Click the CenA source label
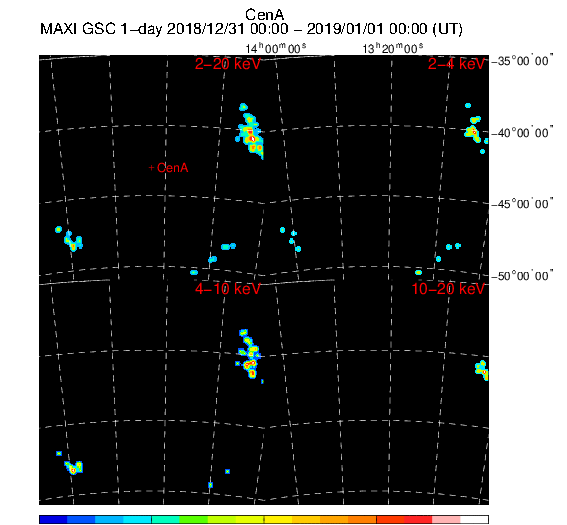The width and height of the screenshot is (567, 525). 172,168
